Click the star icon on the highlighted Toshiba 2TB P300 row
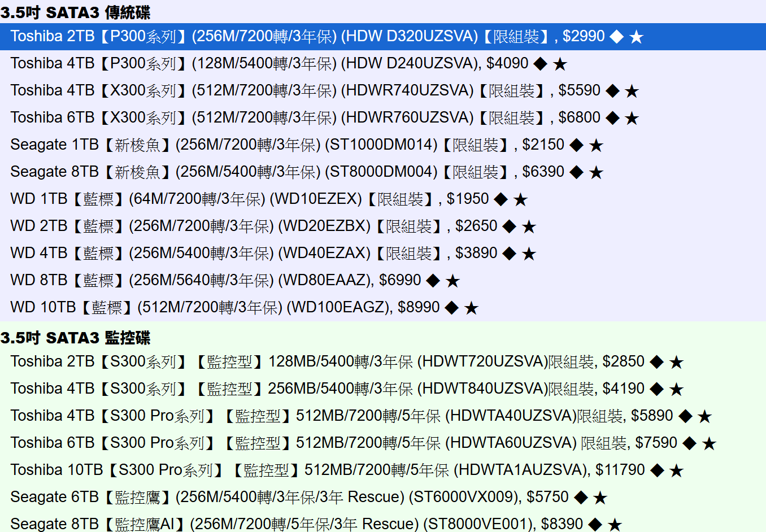This screenshot has height=532, width=766. tap(636, 37)
